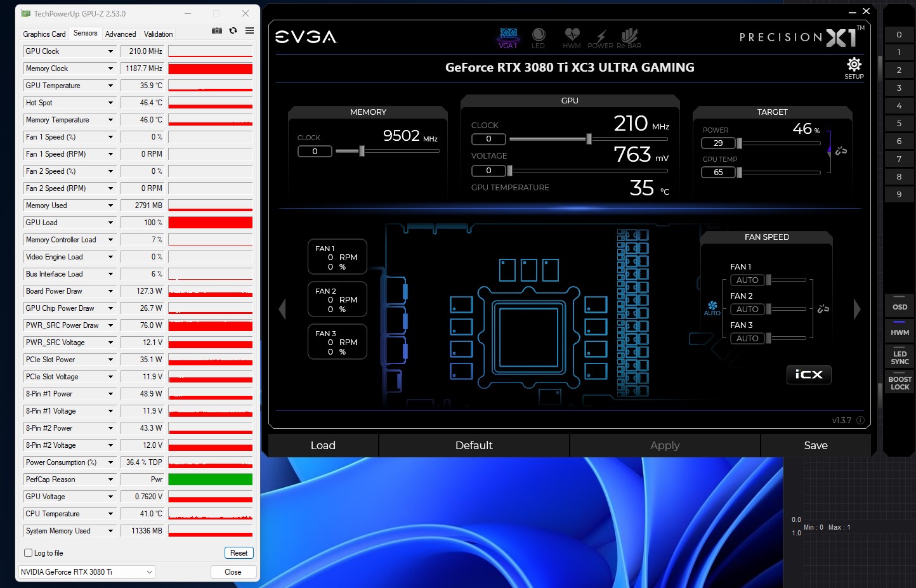Toggle FAN 1 AUTO mode

[747, 280]
